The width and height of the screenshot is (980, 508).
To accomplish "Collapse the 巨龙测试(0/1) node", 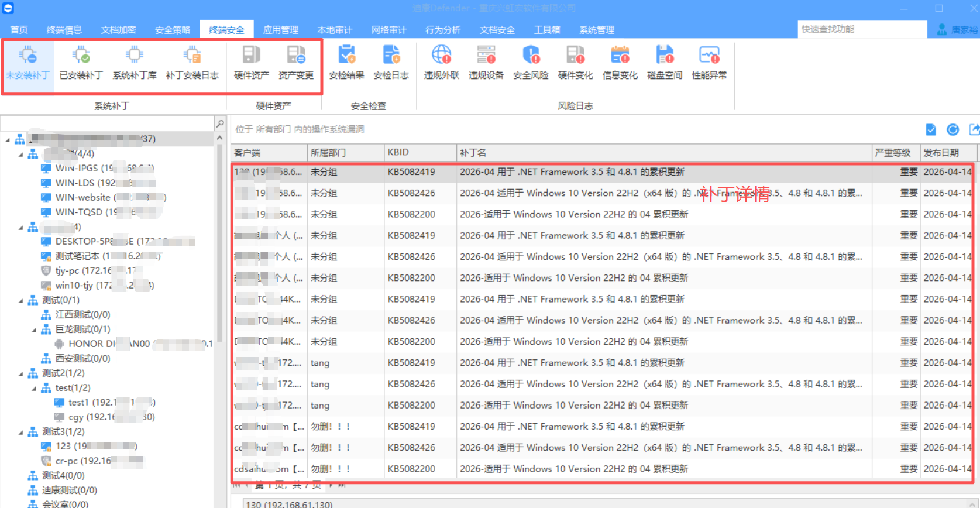I will [34, 329].
